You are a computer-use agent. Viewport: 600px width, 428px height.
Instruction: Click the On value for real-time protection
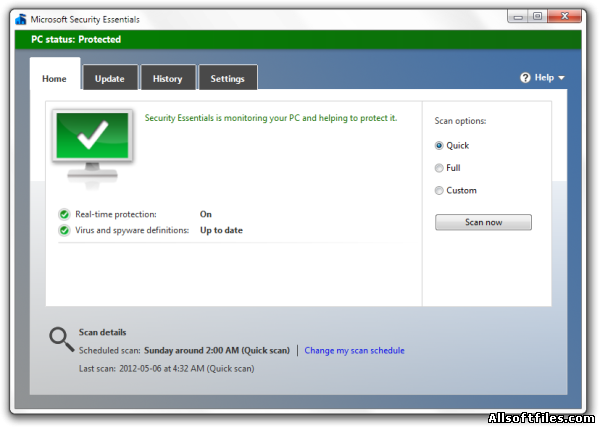pyautogui.click(x=205, y=214)
